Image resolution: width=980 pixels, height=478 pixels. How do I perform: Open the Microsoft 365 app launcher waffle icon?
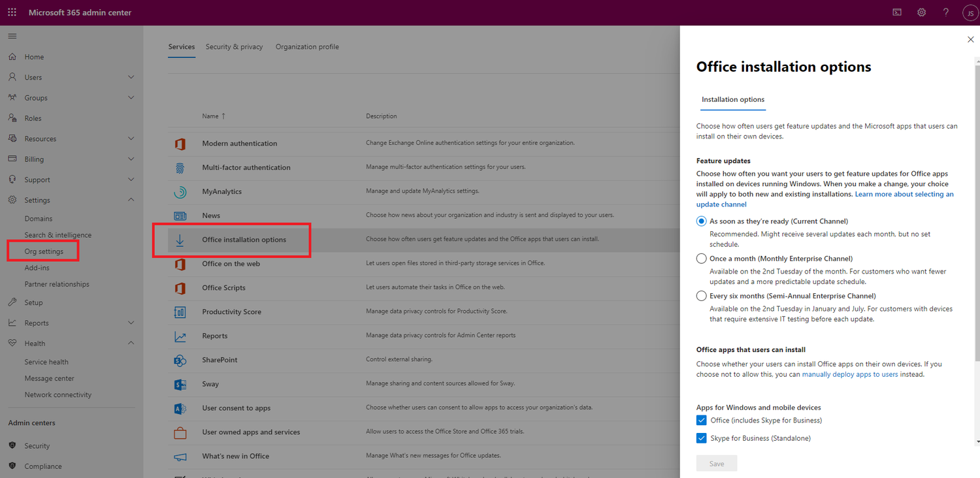pos(12,12)
